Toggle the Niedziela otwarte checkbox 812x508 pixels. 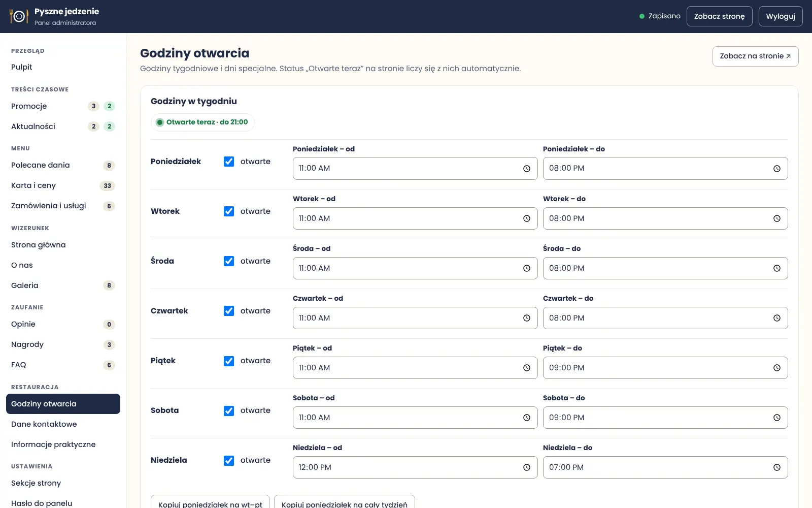229,460
